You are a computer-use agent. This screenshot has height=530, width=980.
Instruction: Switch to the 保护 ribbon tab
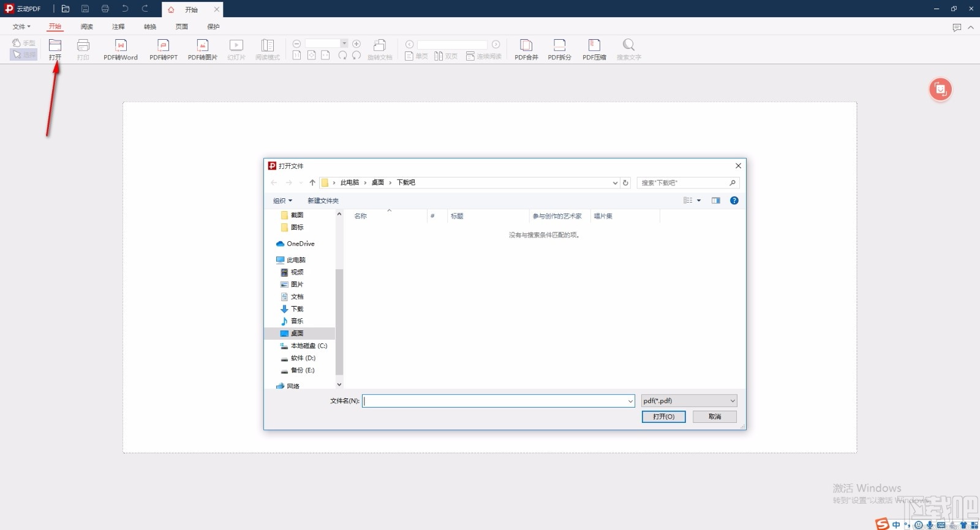tap(213, 27)
